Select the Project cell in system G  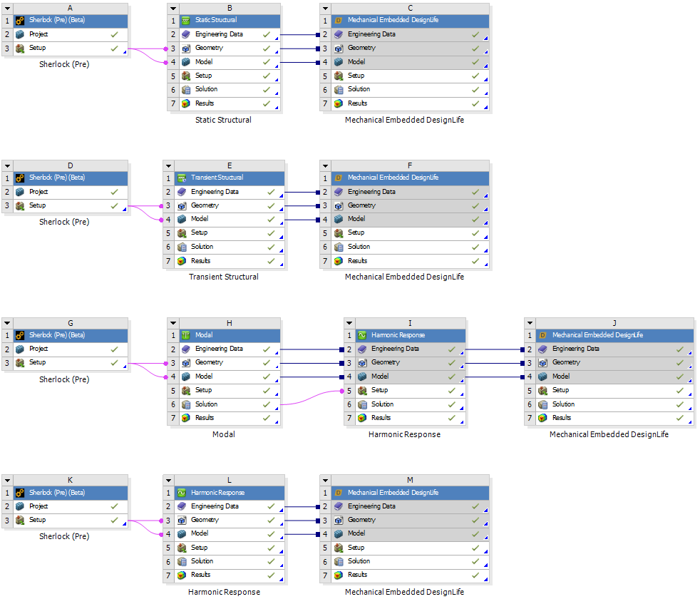pos(71,349)
